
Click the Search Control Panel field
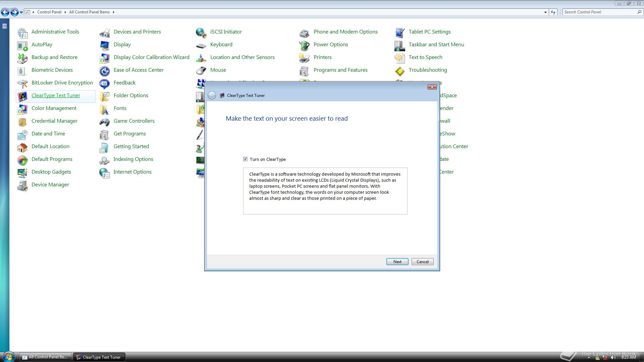[x=599, y=12]
